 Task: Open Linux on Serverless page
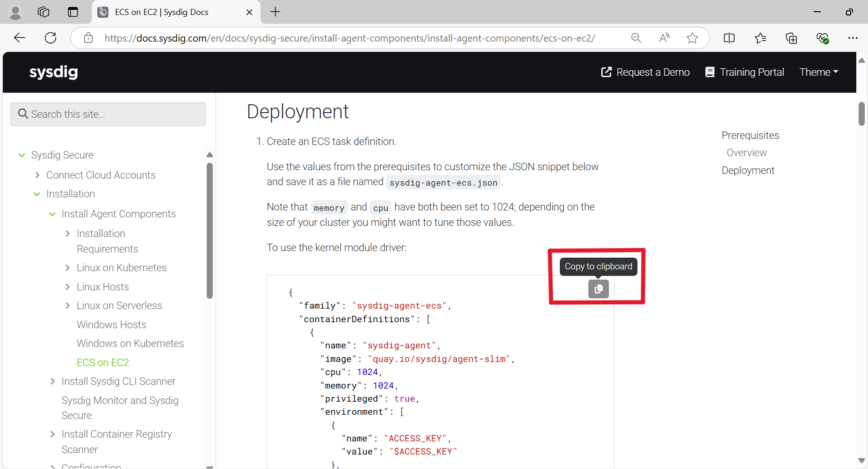tap(119, 305)
